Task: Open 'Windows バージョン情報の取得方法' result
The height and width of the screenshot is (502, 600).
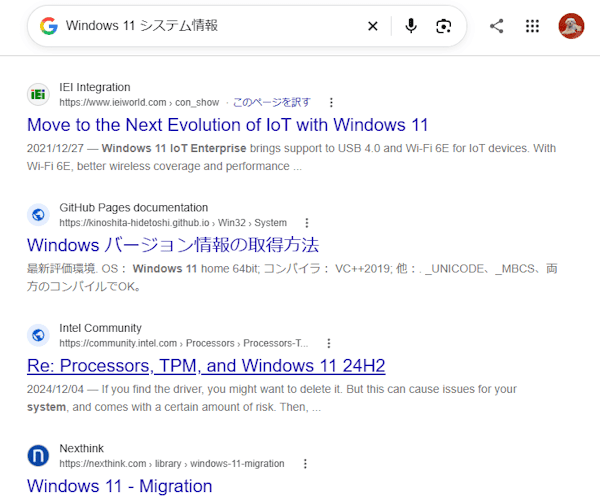Action: pos(173,245)
